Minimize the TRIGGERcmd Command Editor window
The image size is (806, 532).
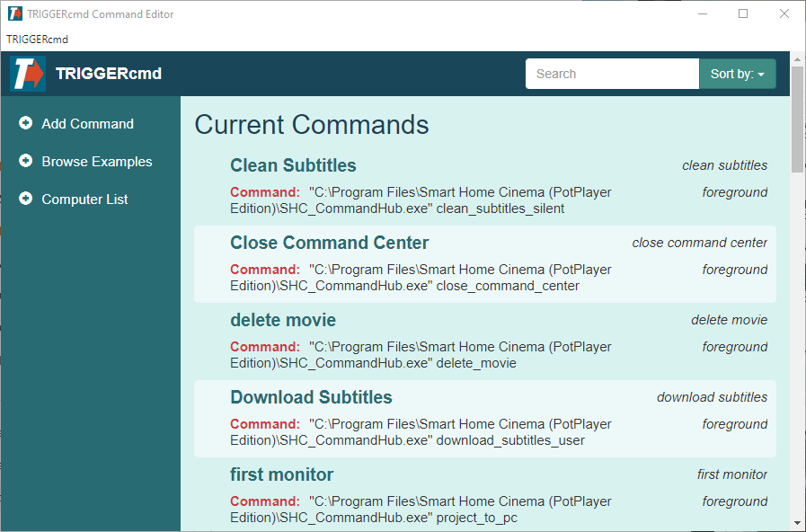click(x=703, y=13)
